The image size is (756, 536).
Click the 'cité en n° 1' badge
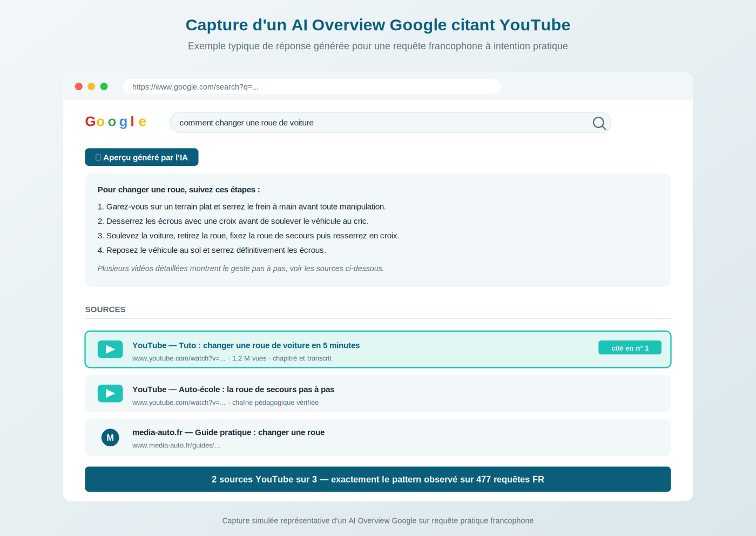[x=630, y=348]
